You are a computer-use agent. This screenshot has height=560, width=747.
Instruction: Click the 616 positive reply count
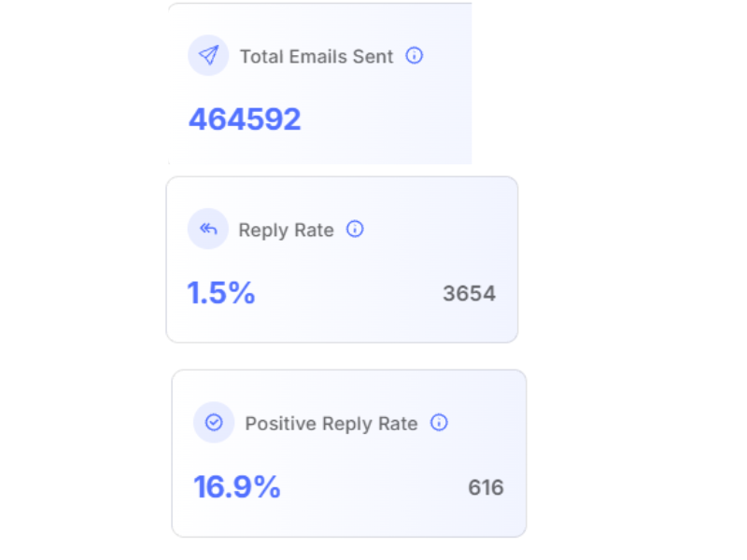point(486,487)
